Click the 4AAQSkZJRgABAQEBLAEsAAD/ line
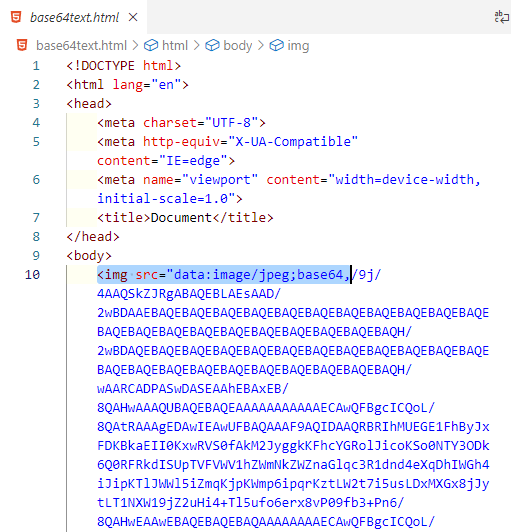511x532 pixels. (189, 293)
